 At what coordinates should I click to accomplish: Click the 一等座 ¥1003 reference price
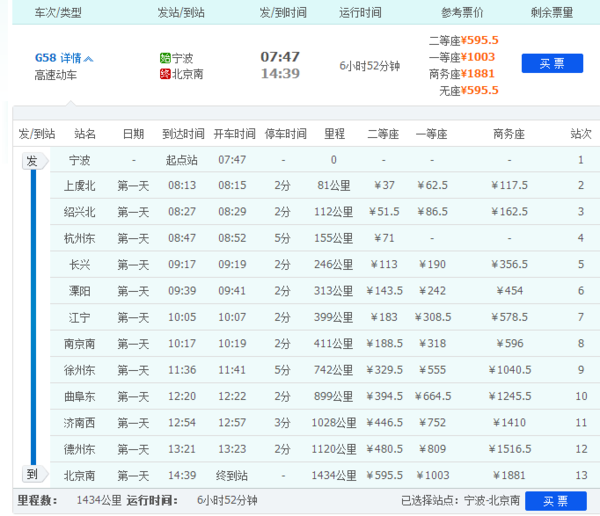pos(462,57)
